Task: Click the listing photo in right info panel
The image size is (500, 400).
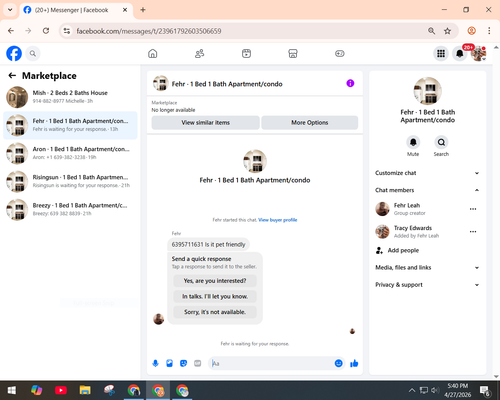Action: [427, 91]
